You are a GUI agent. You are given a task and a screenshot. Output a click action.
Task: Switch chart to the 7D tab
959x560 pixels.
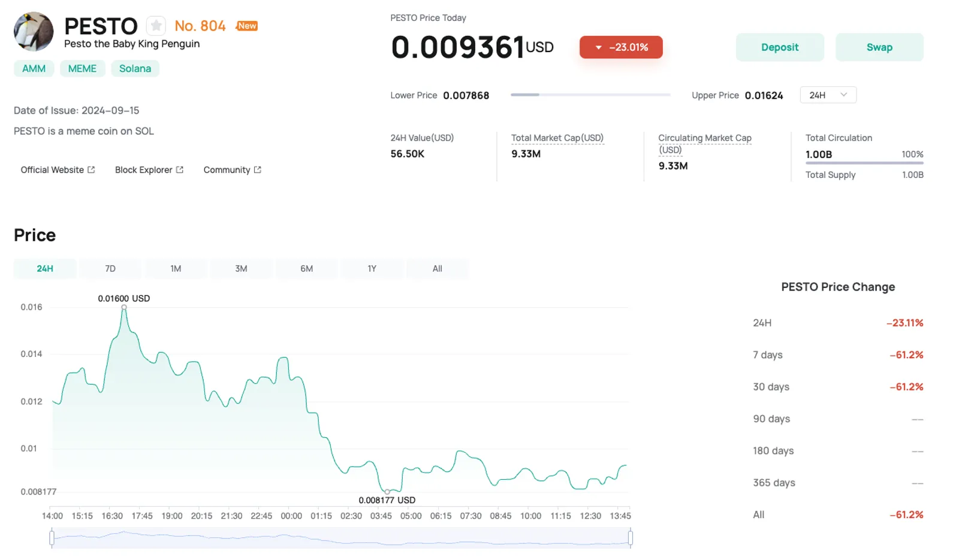[x=110, y=269]
